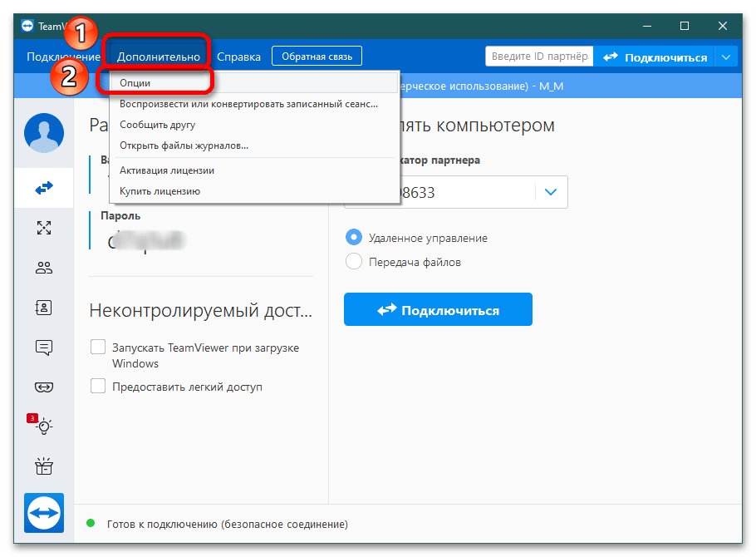Viewport: 756px width, 557px height.
Task: Select the Удаленное управление radio button
Action: tap(354, 238)
